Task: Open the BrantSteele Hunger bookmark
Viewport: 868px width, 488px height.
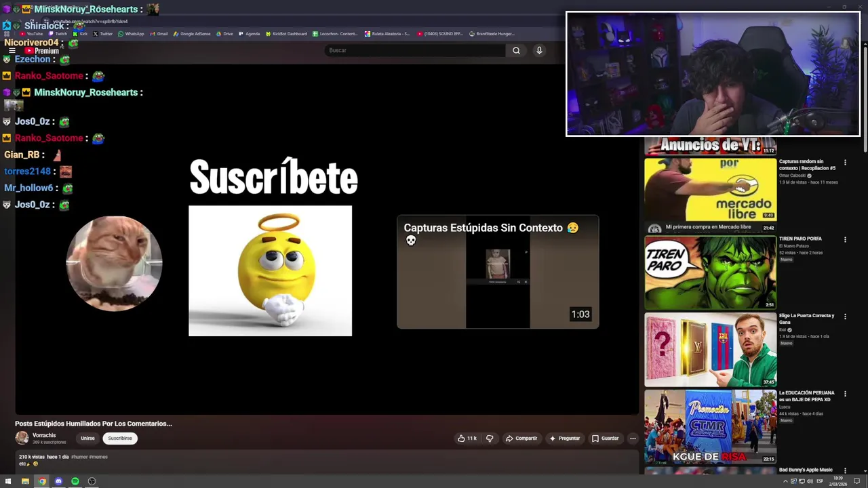Action: click(492, 34)
